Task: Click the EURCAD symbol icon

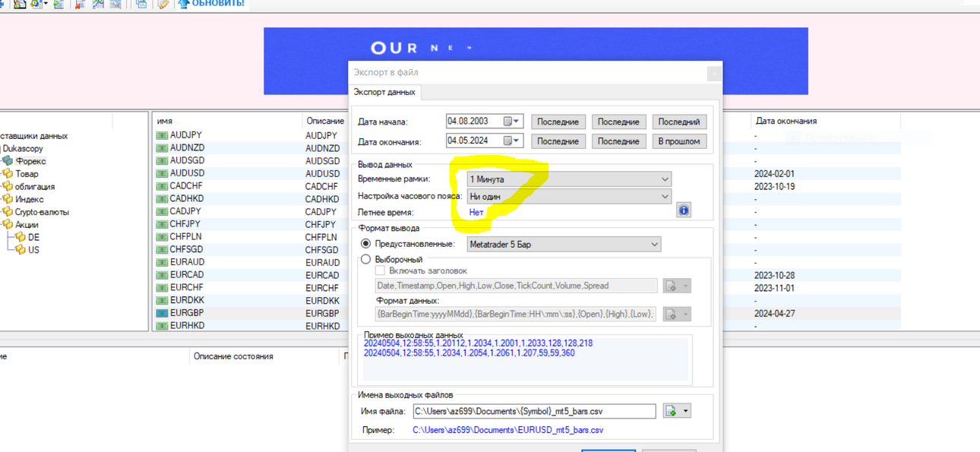Action: coord(162,275)
